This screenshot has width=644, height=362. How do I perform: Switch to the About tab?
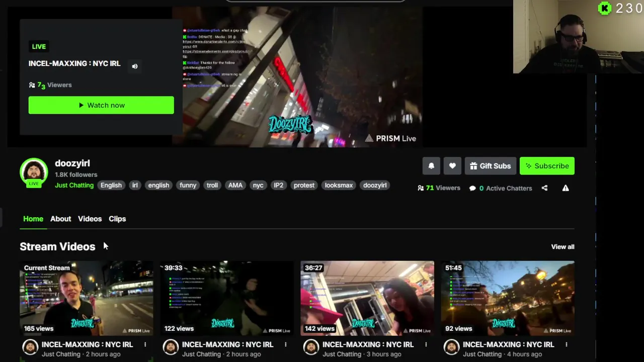coord(60,219)
